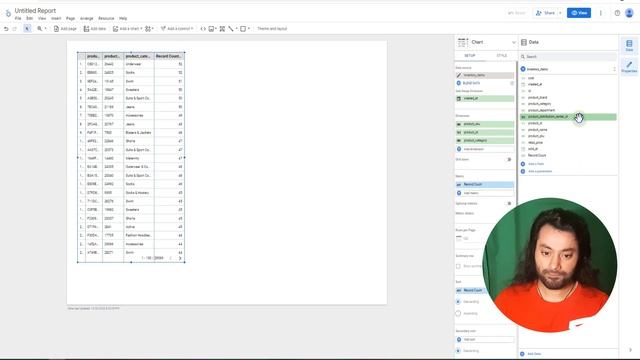
Task: Click the Undo arrow in the toolbar
Action: pyautogui.click(x=6, y=29)
